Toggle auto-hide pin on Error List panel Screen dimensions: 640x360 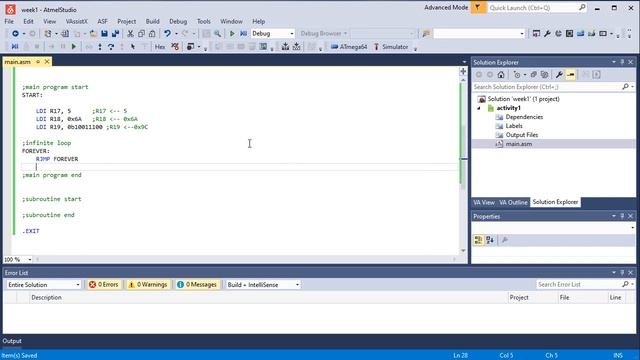[x=622, y=273]
